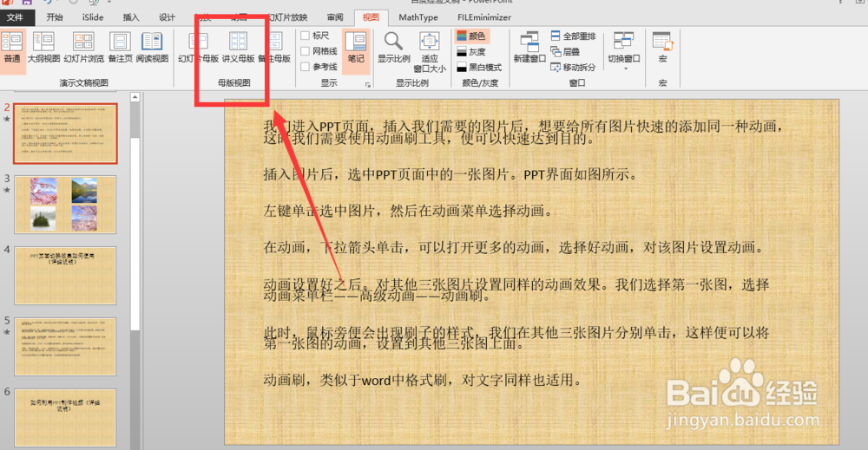Open Switch Windows (切换窗口) dropdown
Viewport: 868px width, 450px height.
point(624,51)
